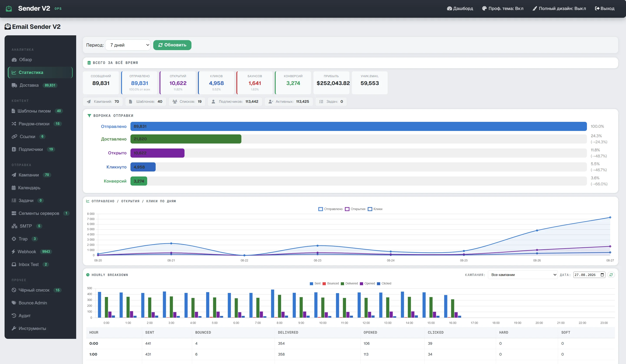Screen dimensions: 626x364
Task: Toggle Полный дизайн: Выкл in header
Action: (x=559, y=9)
